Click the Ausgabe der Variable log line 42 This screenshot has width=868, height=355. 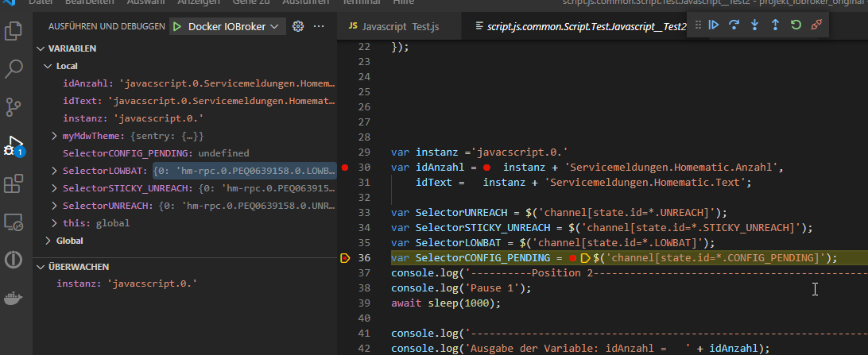[580, 349]
